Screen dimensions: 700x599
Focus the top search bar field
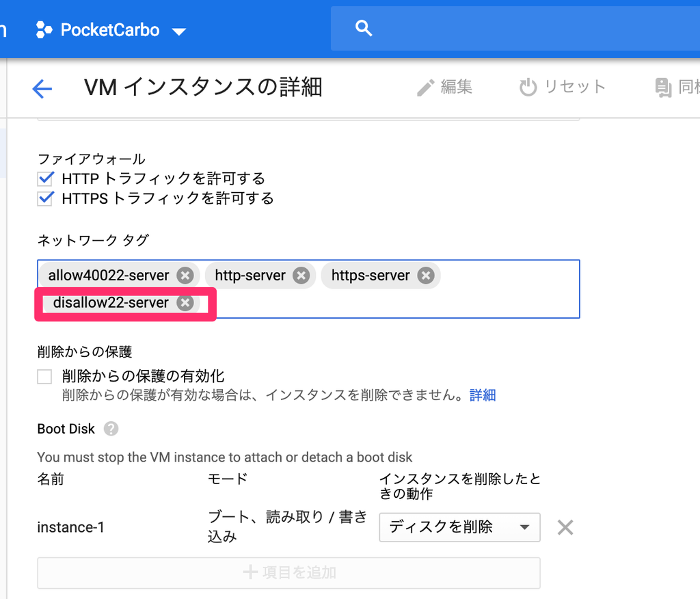pos(515,29)
